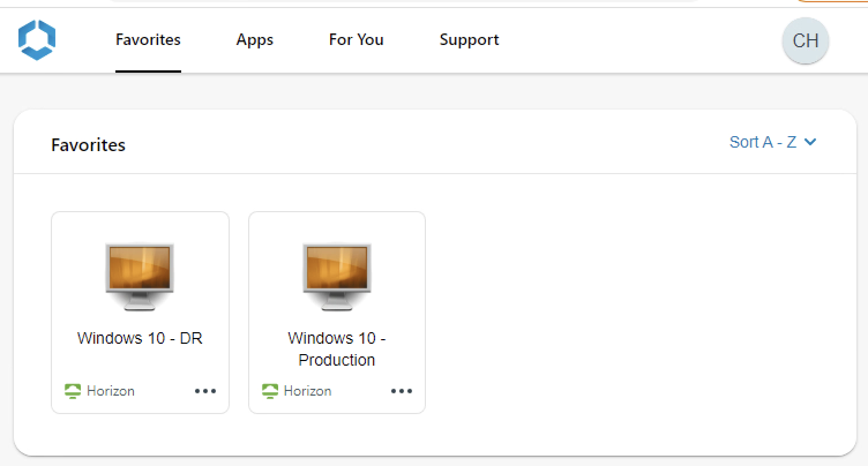Switch to the Apps tab
This screenshot has width=868, height=466.
[255, 40]
